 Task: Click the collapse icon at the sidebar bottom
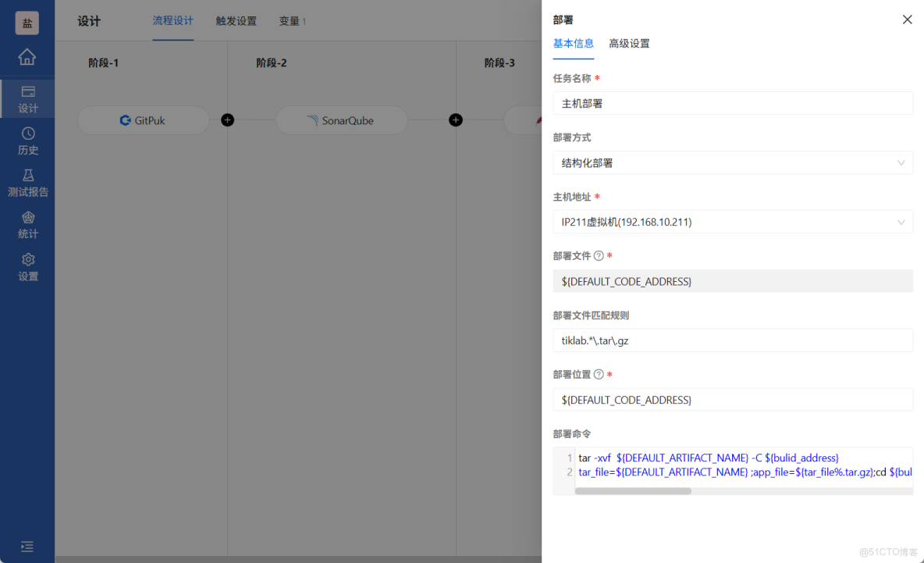tap(27, 547)
